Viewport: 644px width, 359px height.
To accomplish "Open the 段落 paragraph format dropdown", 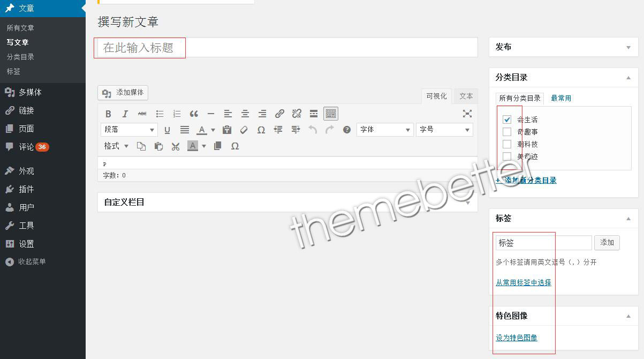I will [129, 130].
